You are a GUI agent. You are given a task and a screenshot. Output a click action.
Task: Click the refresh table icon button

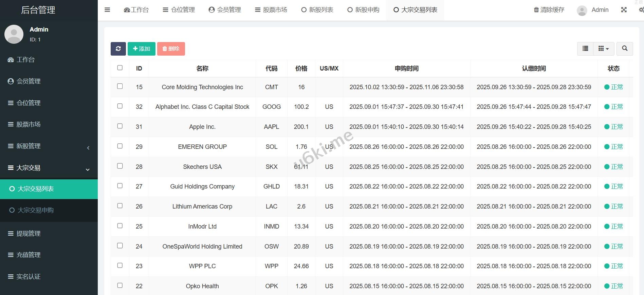coord(118,49)
